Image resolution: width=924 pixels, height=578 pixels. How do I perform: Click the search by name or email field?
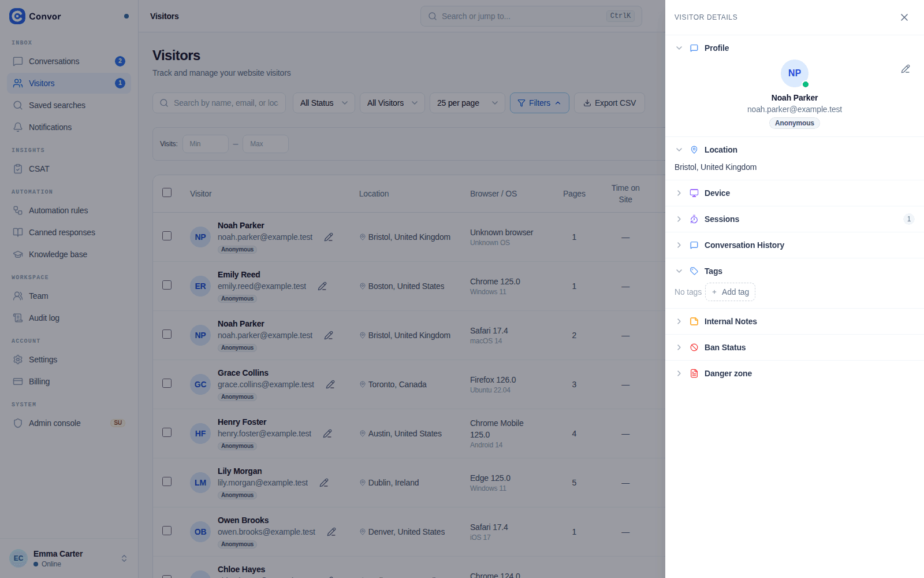(x=219, y=103)
